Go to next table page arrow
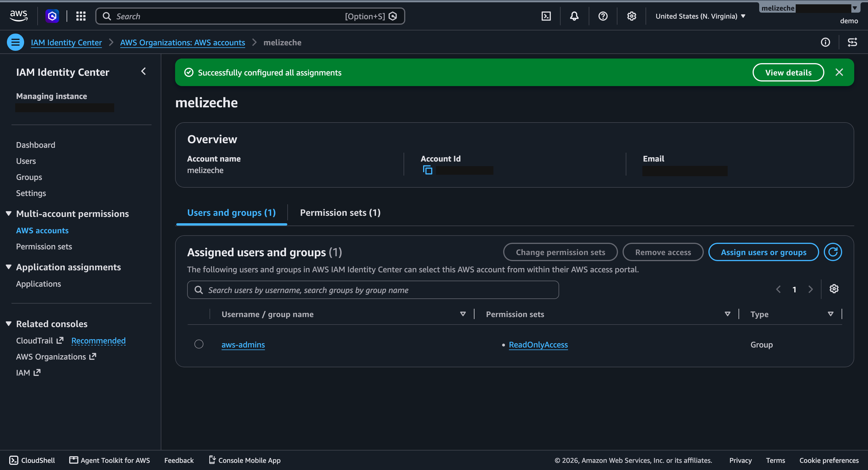The width and height of the screenshot is (868, 470). (x=810, y=290)
